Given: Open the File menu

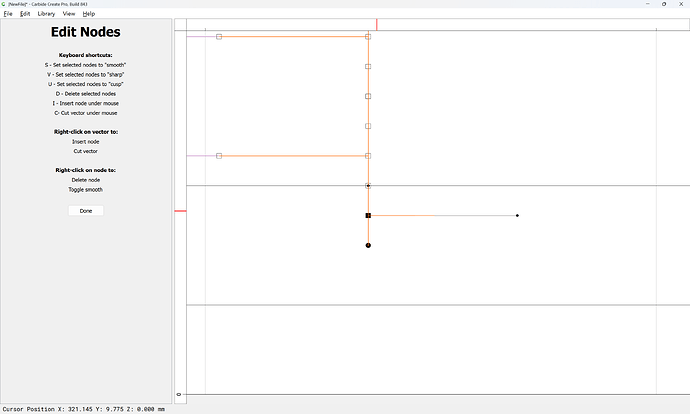Looking at the screenshot, I should (x=8, y=14).
